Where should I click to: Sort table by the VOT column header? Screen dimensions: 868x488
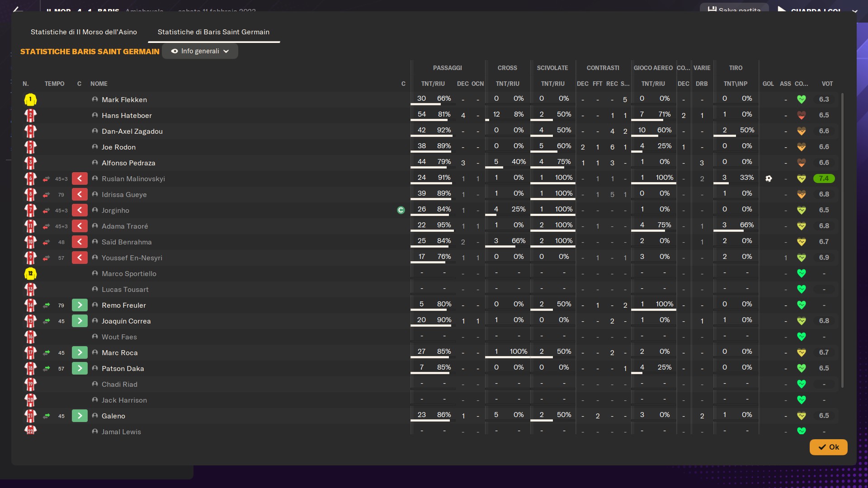[x=827, y=84]
